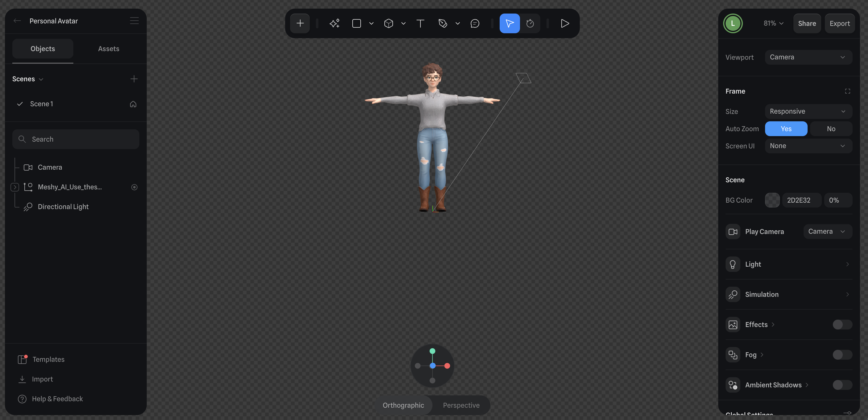Expand the Simulation settings chevron
868x420 pixels.
847,294
